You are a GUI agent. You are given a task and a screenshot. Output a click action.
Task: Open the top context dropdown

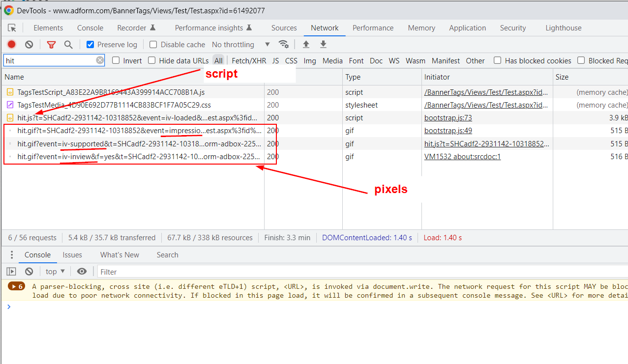click(55, 272)
